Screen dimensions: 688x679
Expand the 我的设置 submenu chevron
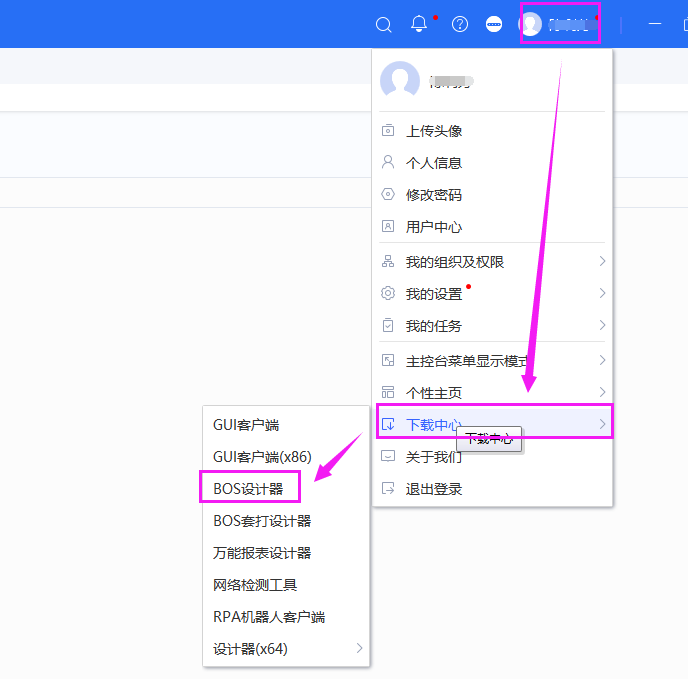pyautogui.click(x=602, y=294)
